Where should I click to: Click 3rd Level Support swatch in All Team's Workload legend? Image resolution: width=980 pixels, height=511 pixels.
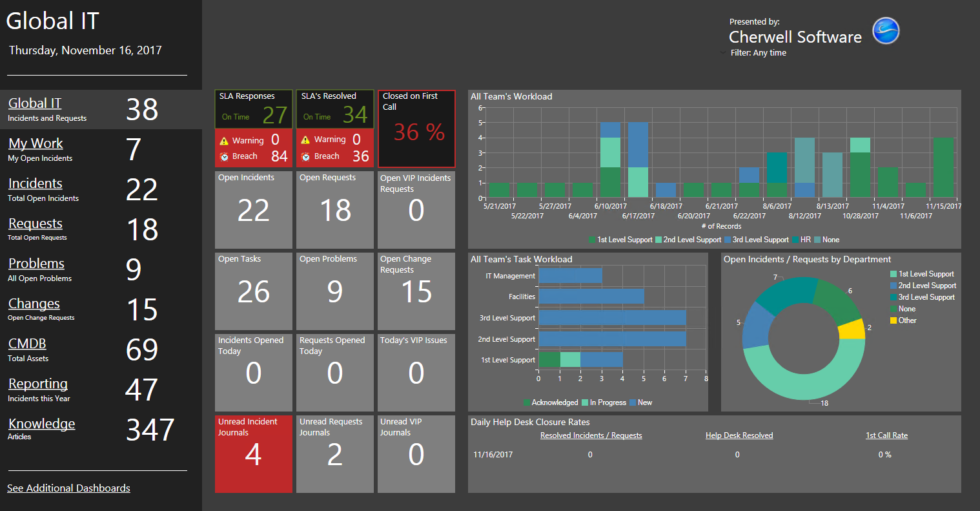[x=728, y=240]
